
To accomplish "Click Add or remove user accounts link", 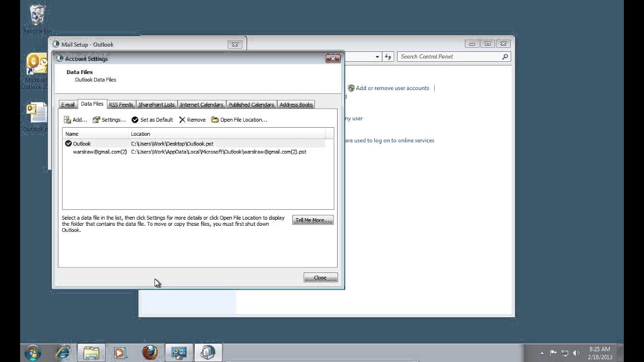I will click(392, 88).
